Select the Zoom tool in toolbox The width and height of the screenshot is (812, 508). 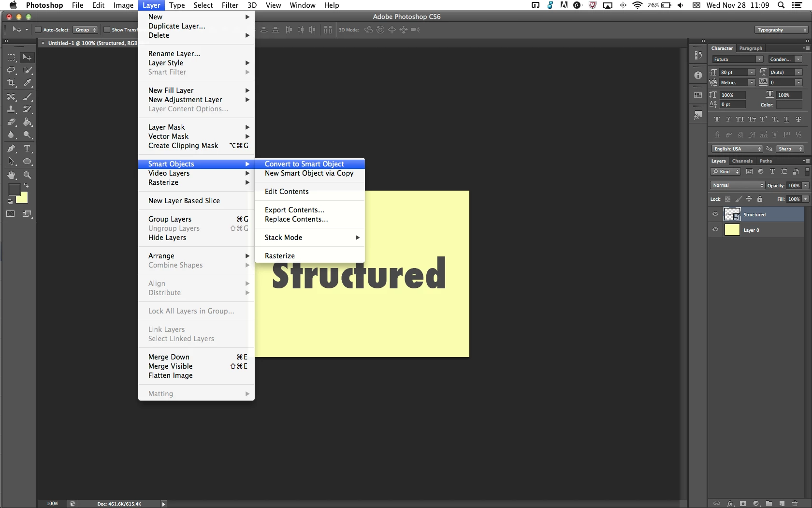click(28, 175)
